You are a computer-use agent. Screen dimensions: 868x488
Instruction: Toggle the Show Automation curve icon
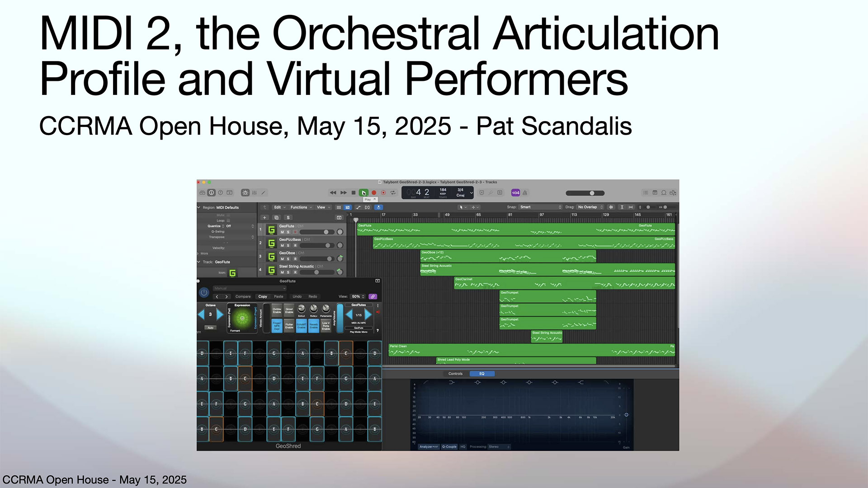[358, 207]
